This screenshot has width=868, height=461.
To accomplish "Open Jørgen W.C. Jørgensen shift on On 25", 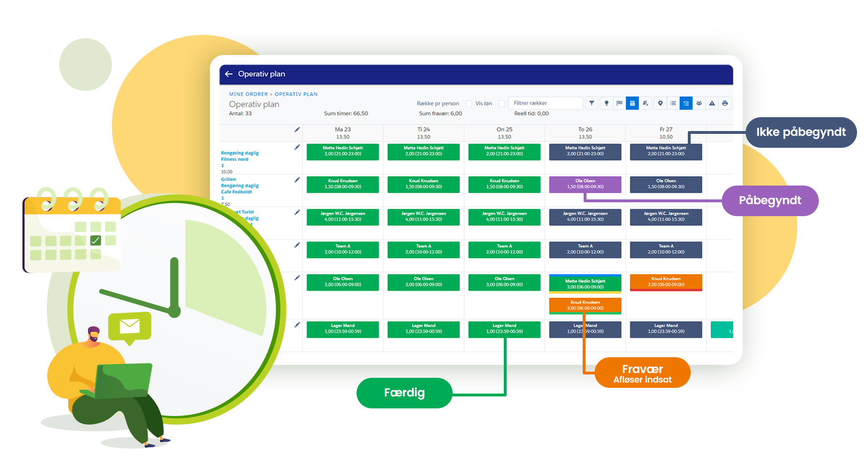I will pos(504,217).
